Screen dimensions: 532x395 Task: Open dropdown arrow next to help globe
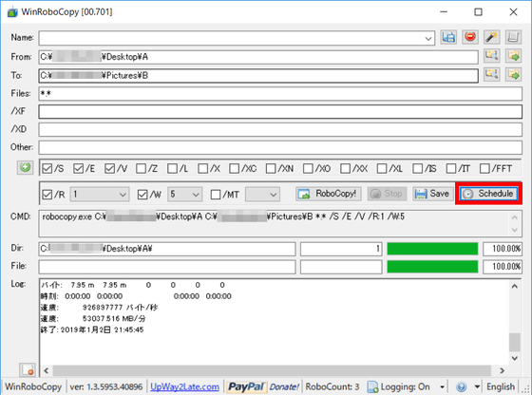pos(477,386)
